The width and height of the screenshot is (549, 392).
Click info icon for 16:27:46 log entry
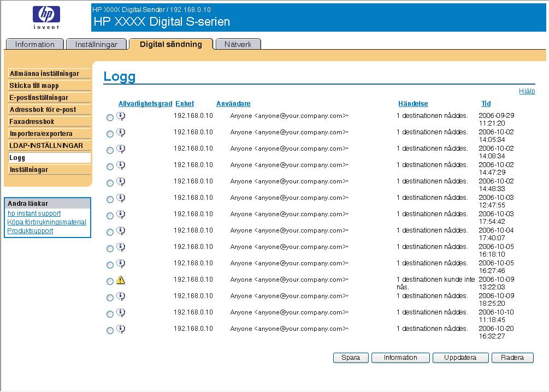coord(121,264)
